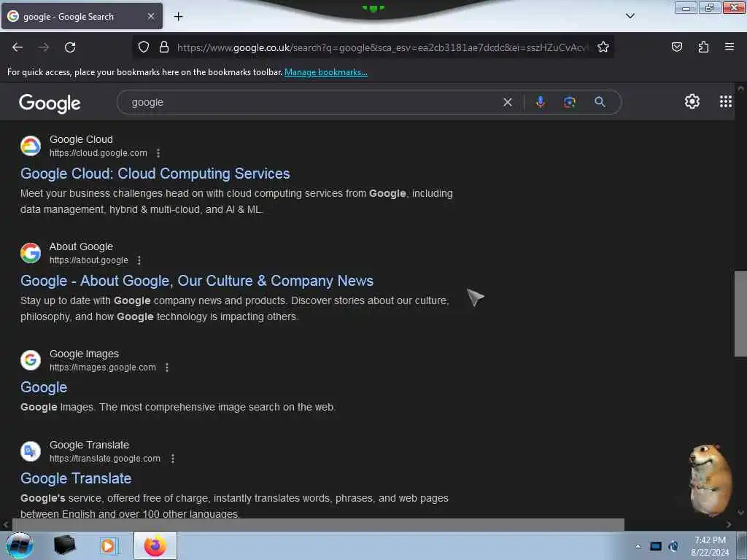Click the https://translate.google.com URL text
Image resolution: width=747 pixels, height=560 pixels.
(x=105, y=459)
